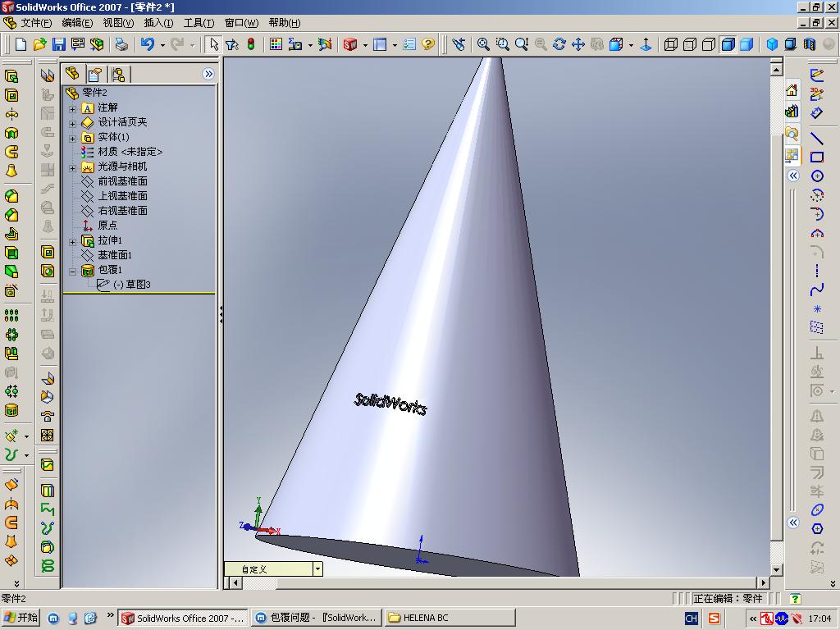
Task: Expand the 拉伸1 feature
Action: click(x=72, y=242)
